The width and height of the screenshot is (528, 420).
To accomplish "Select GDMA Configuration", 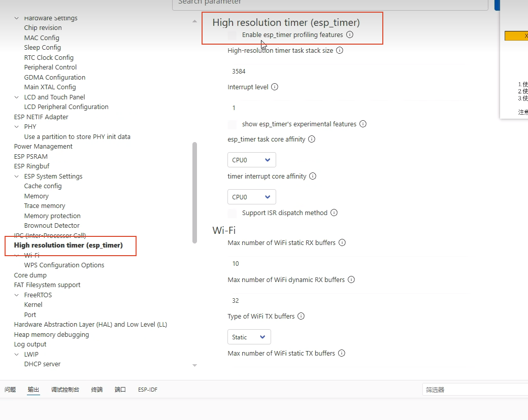I will click(54, 78).
